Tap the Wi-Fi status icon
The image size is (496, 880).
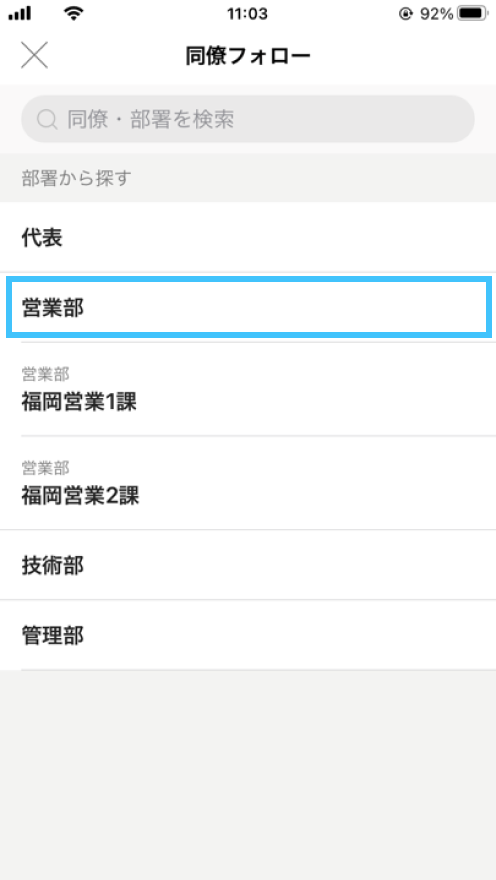[x=73, y=14]
